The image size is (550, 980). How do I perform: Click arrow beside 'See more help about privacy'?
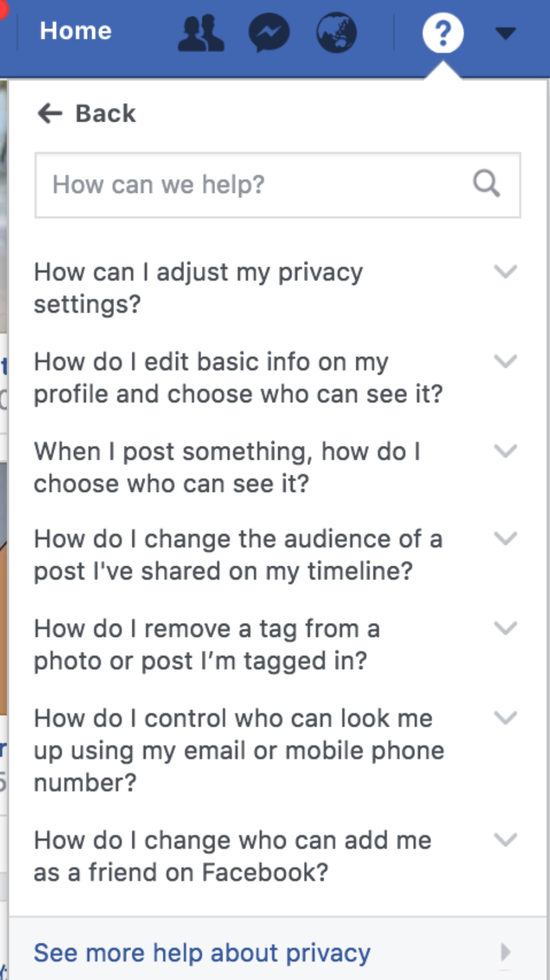(x=505, y=952)
